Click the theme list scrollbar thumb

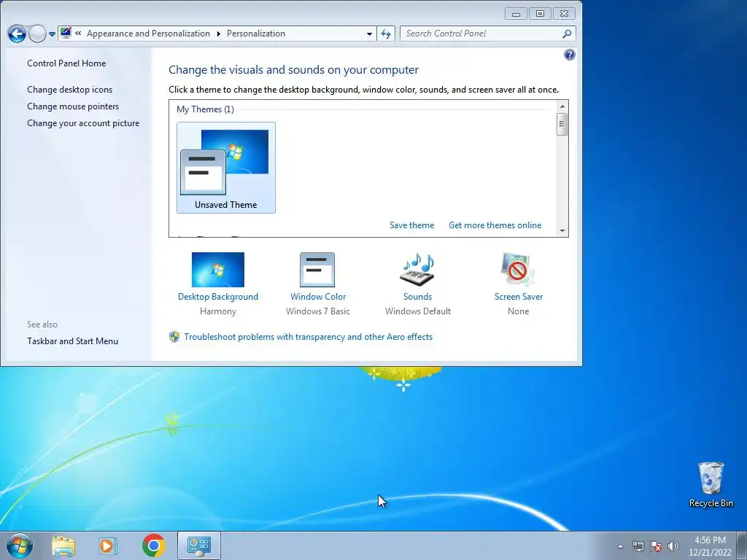[x=562, y=124]
